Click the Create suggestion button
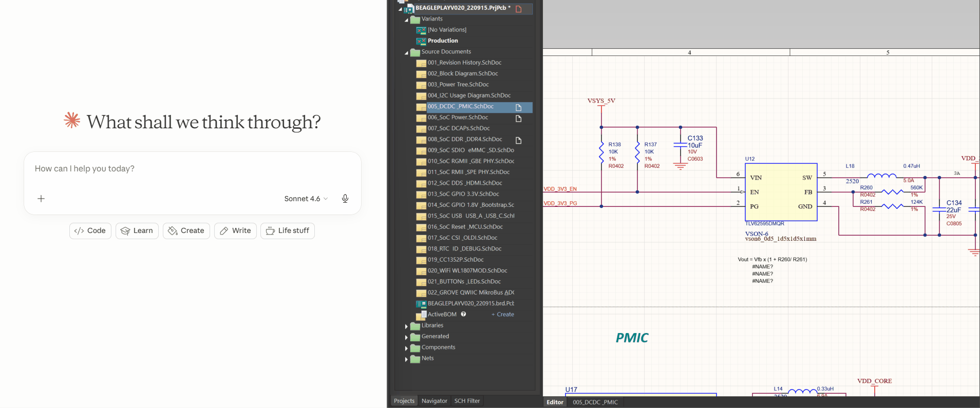The width and height of the screenshot is (980, 408). (186, 231)
